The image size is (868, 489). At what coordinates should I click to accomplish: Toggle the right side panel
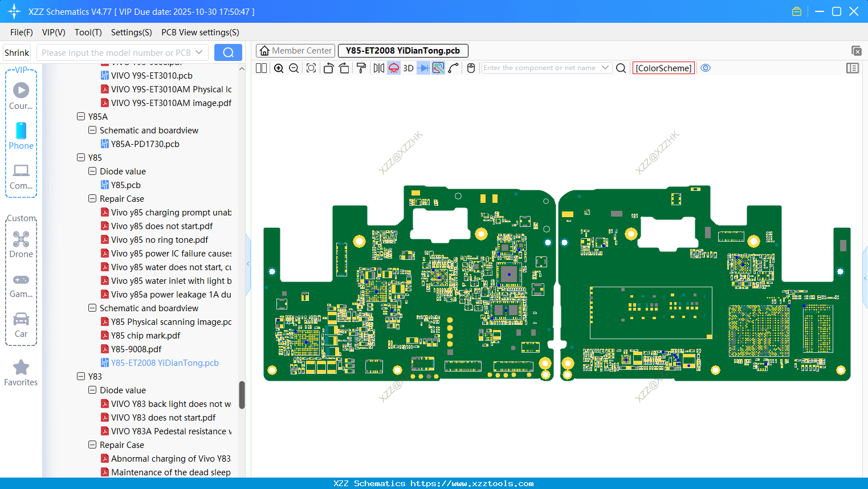853,68
